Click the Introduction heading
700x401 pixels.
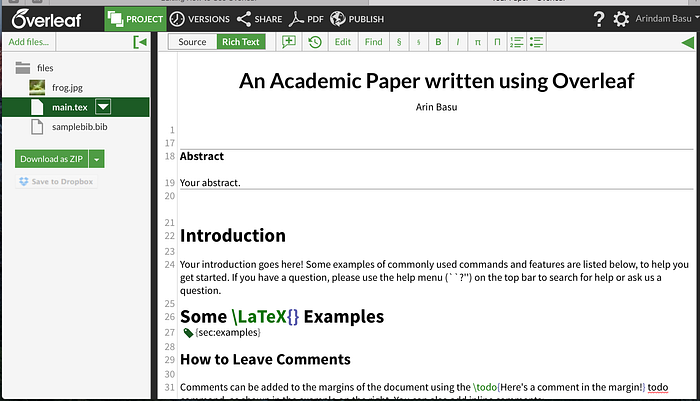pyautogui.click(x=233, y=236)
